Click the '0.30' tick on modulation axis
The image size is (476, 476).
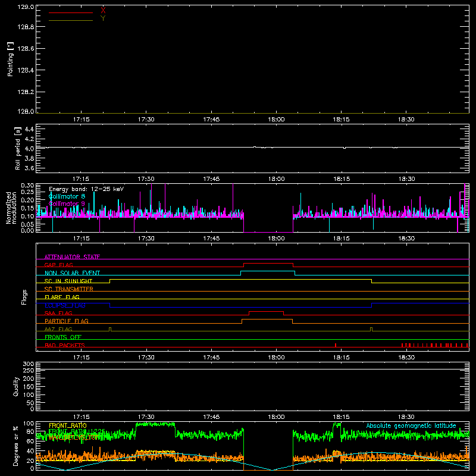point(27,185)
